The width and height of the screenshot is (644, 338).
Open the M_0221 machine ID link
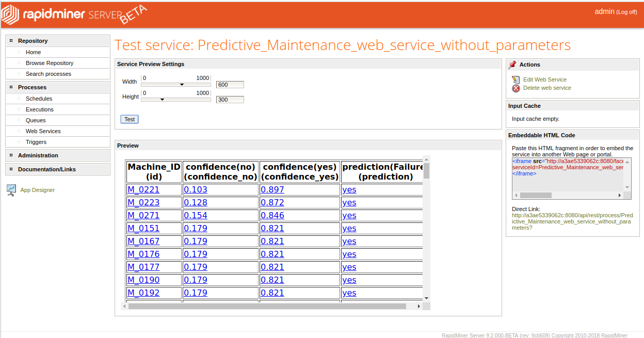pyautogui.click(x=143, y=189)
